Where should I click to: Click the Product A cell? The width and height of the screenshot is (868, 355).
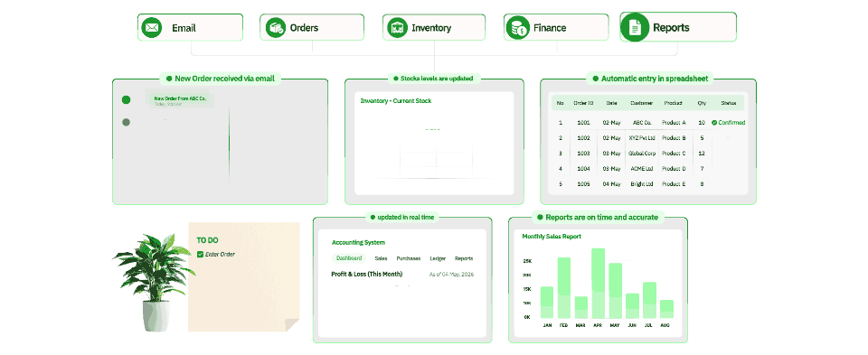674,123
